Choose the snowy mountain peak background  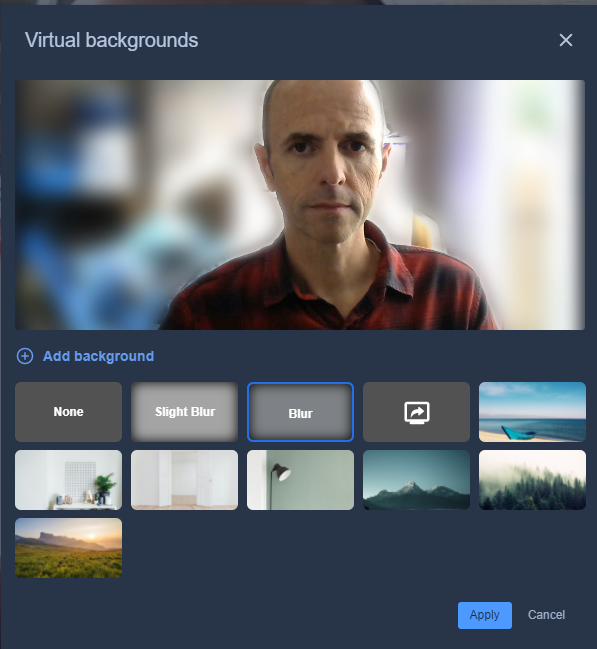pyautogui.click(x=416, y=480)
